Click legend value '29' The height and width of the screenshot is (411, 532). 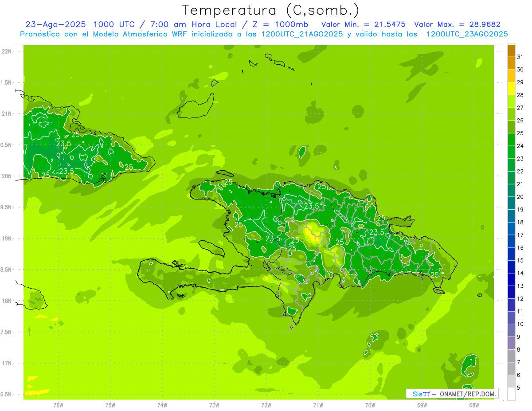(520, 82)
